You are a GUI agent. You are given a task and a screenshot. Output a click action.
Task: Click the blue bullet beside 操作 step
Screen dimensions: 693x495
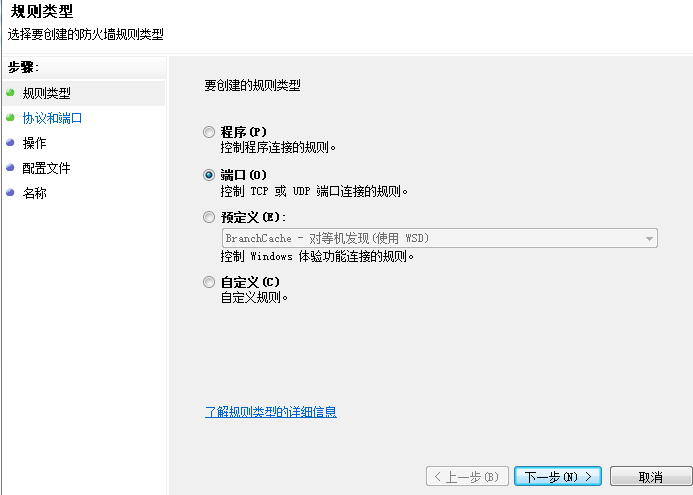(11, 143)
